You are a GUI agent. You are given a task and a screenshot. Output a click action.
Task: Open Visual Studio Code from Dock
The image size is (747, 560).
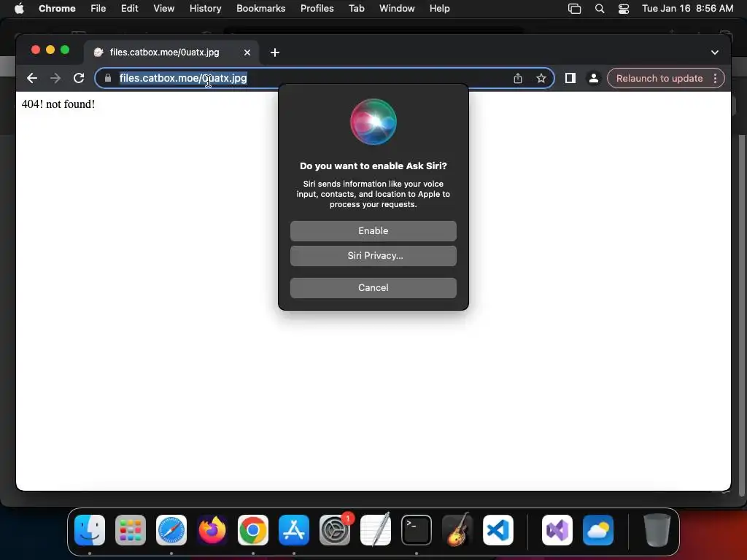[498, 530]
